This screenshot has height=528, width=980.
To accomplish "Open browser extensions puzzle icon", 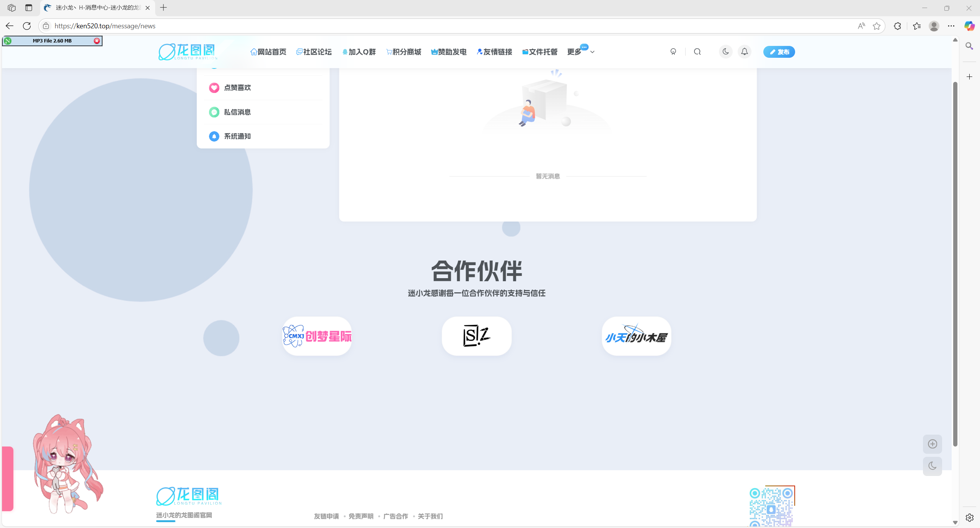I will pos(897,26).
